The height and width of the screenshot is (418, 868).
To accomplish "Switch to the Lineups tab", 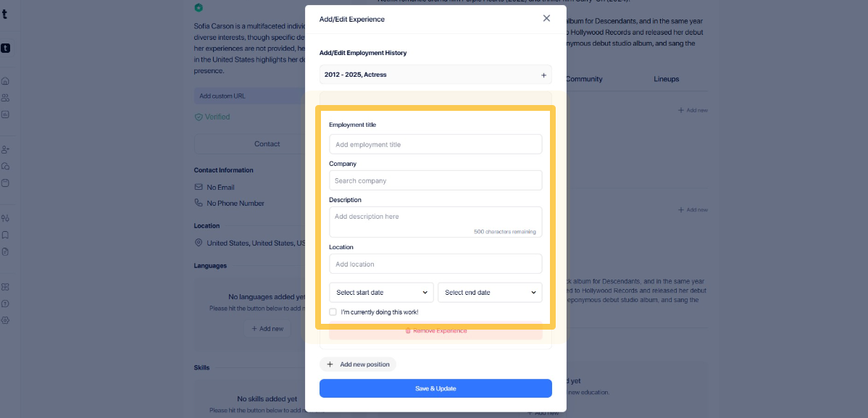I will pyautogui.click(x=666, y=79).
